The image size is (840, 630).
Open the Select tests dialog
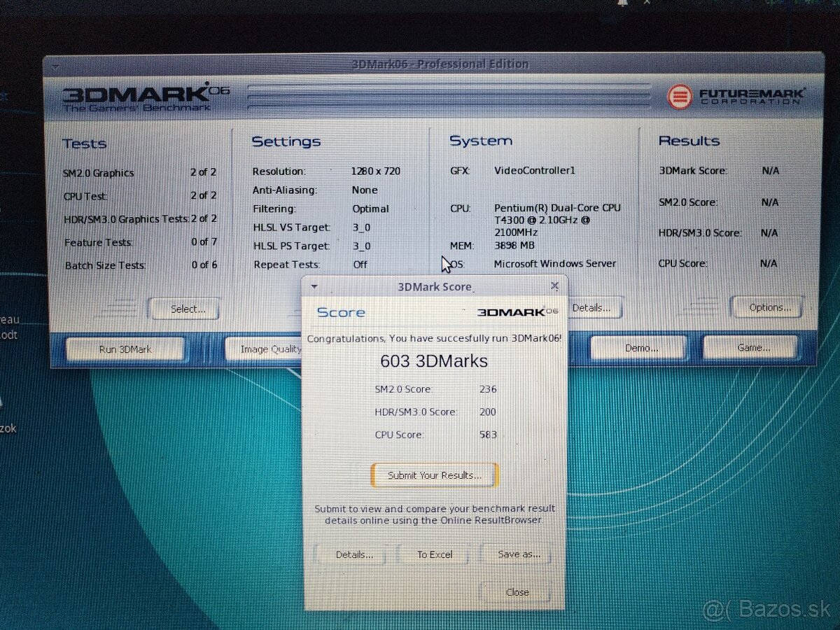183,309
